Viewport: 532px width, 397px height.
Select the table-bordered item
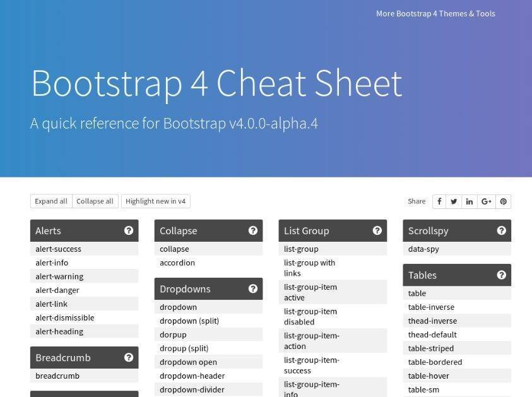pyautogui.click(x=457, y=362)
